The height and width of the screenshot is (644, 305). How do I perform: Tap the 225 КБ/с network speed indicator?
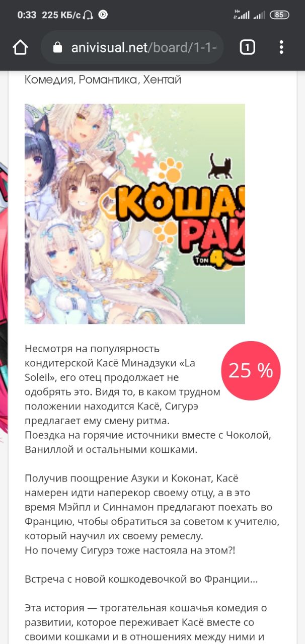[x=61, y=15]
